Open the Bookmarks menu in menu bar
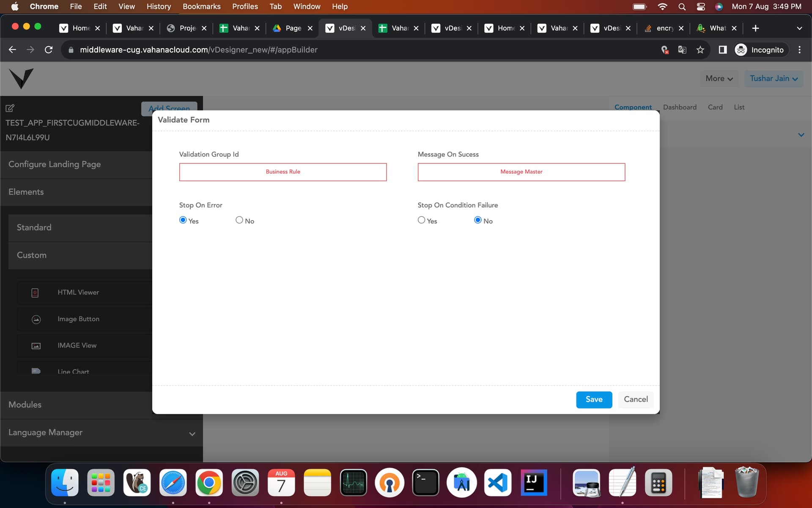Image resolution: width=812 pixels, height=508 pixels. click(201, 6)
